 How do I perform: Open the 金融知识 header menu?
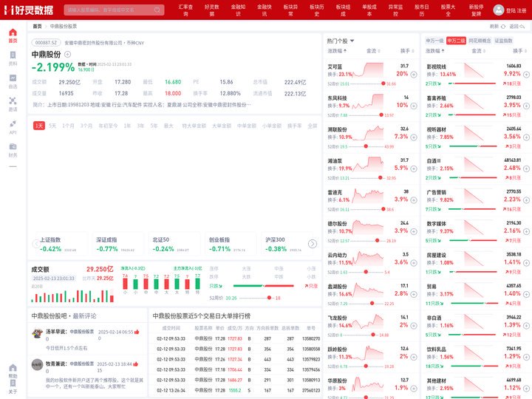238,10
